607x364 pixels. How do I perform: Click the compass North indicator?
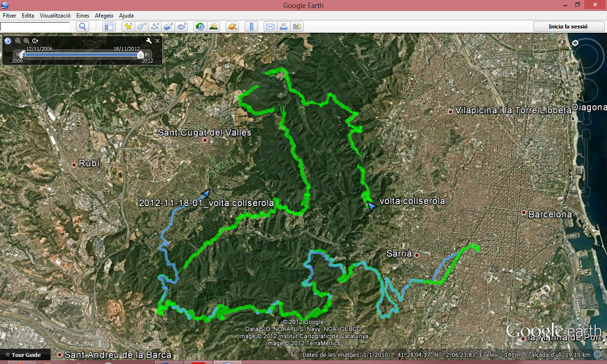pyautogui.click(x=575, y=43)
